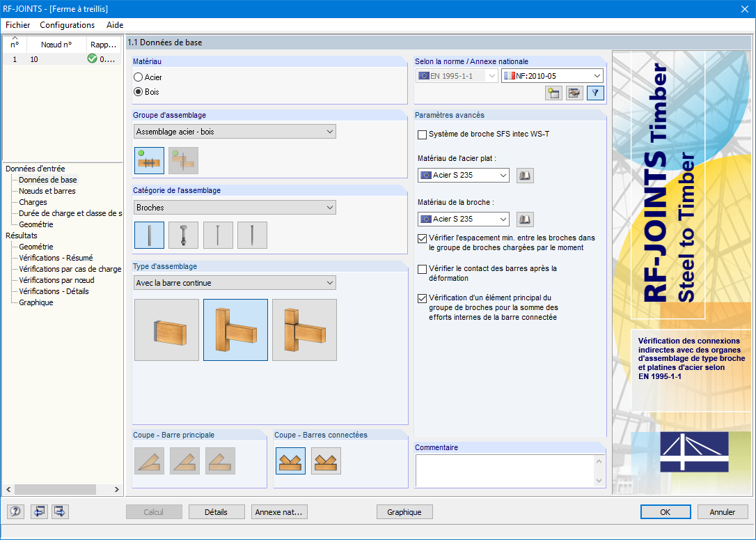
Task: Toggle the standards filter icon
Action: (x=595, y=93)
